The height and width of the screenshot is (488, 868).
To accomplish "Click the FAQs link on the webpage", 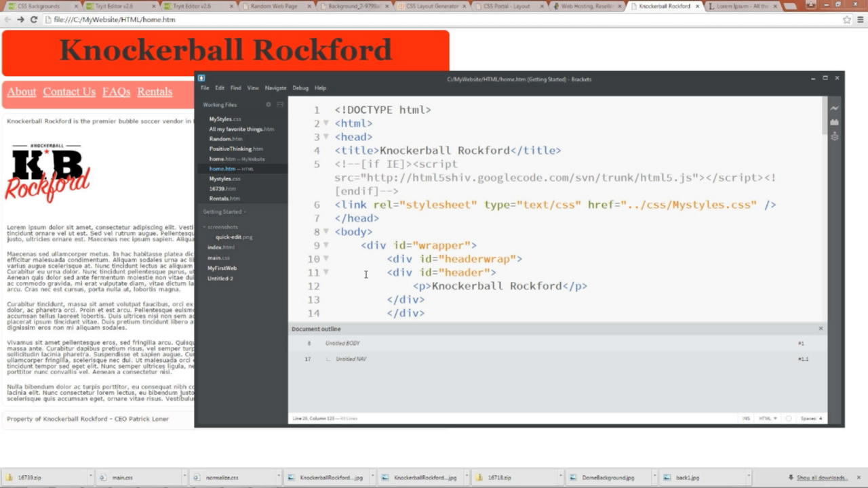I will click(116, 91).
